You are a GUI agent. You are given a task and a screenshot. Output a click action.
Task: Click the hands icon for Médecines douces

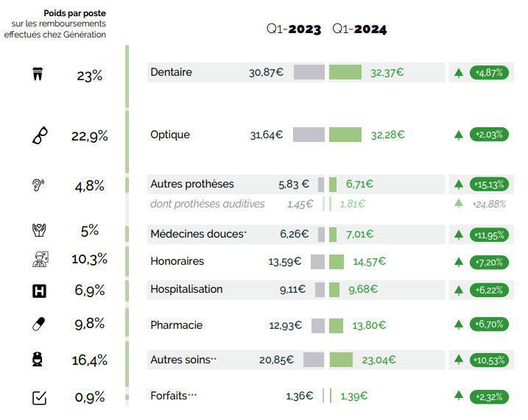coord(39,230)
